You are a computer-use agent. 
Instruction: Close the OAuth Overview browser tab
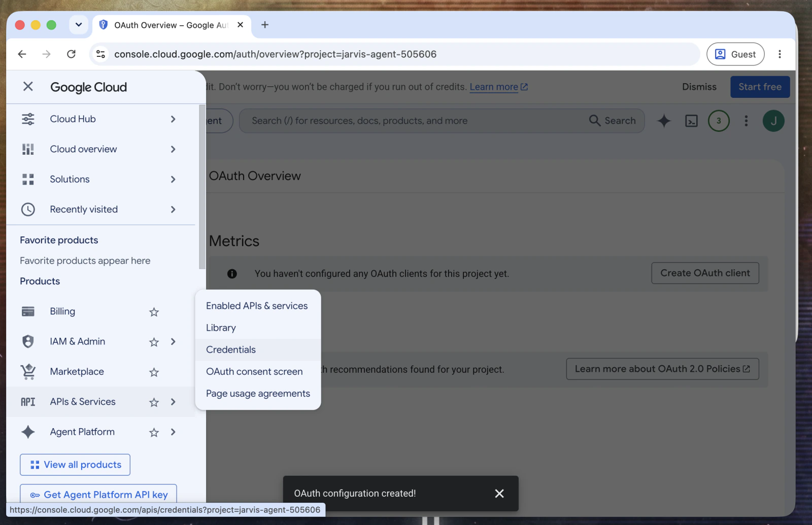pyautogui.click(x=241, y=25)
